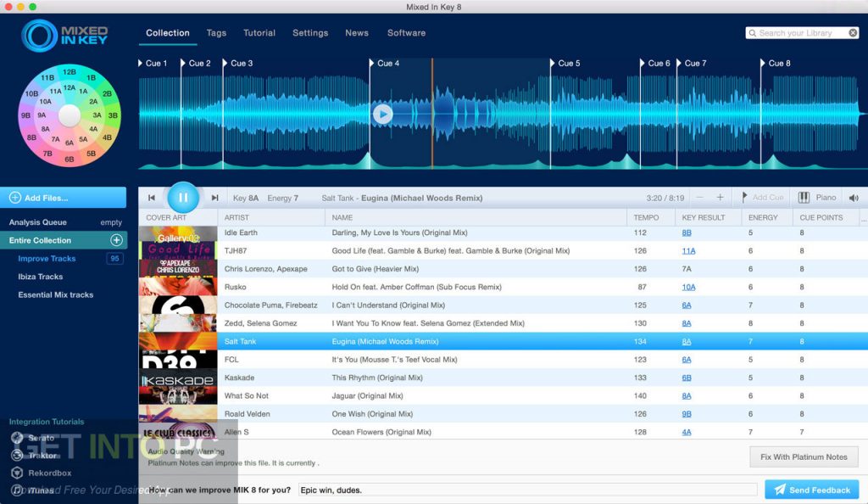This screenshot has width=868, height=504.
Task: Select key 8A on the Camelot wheel
Action: click(46, 129)
